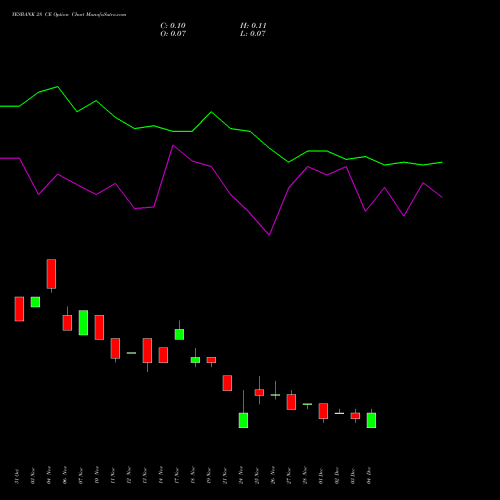Click the 27 Nov date label

pos(289,476)
